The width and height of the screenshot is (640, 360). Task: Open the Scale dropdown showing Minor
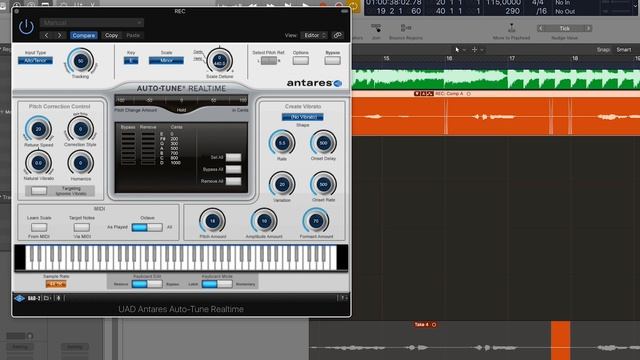(x=166, y=60)
